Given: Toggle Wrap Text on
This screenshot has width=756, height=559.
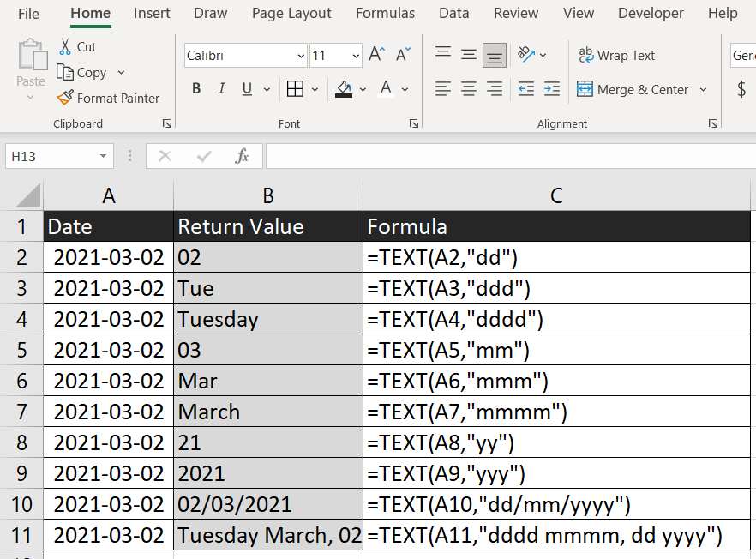Looking at the screenshot, I should tap(616, 56).
